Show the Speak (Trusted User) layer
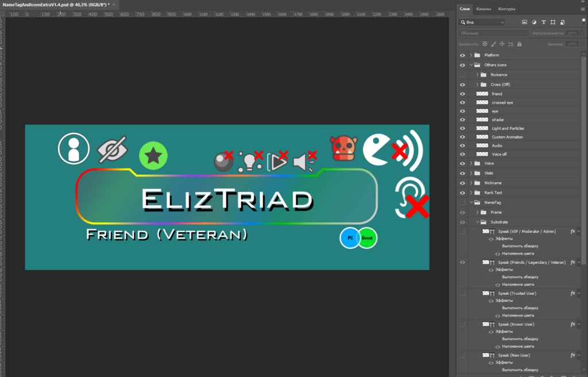 click(463, 293)
